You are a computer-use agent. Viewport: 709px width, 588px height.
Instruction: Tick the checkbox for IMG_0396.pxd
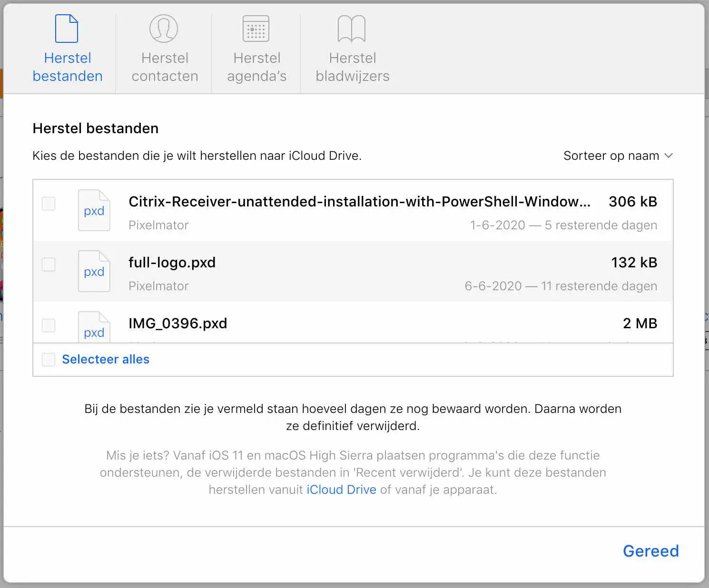pyautogui.click(x=49, y=325)
